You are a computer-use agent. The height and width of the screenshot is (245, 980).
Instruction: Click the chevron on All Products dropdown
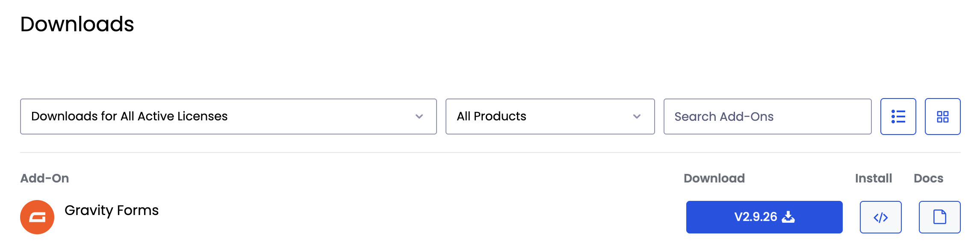tap(637, 117)
